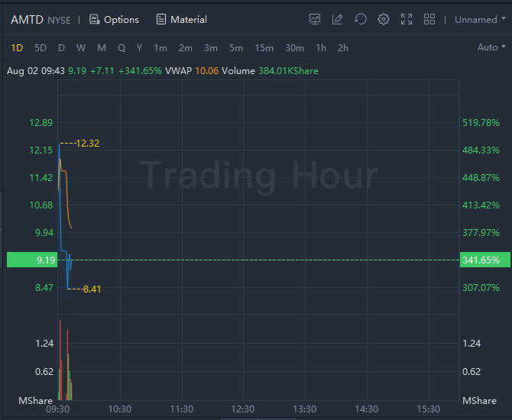Image resolution: width=512 pixels, height=420 pixels.
Task: Click the 307.07% percent axis label
Action: (481, 287)
